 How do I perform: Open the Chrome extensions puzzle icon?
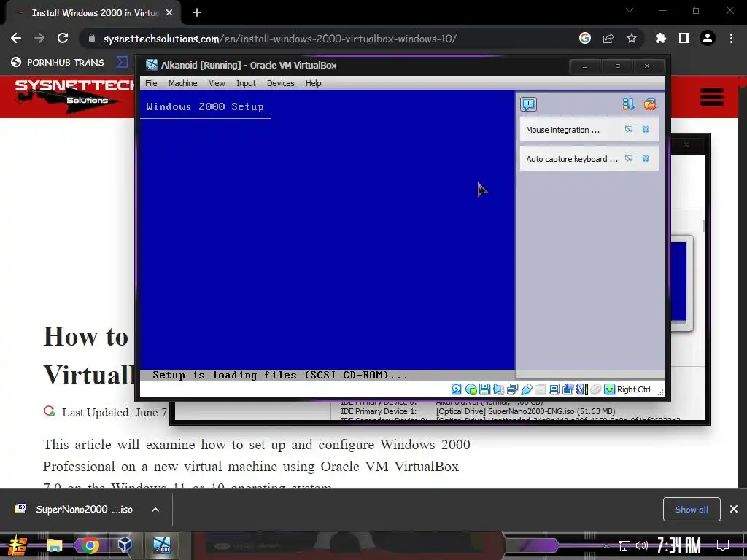661,38
